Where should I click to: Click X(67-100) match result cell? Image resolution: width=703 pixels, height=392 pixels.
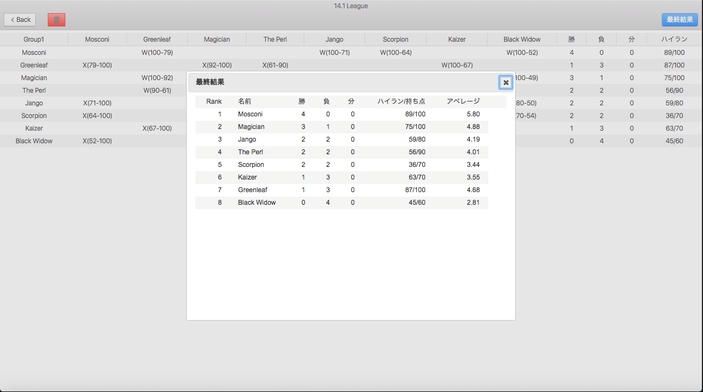pyautogui.click(x=157, y=128)
